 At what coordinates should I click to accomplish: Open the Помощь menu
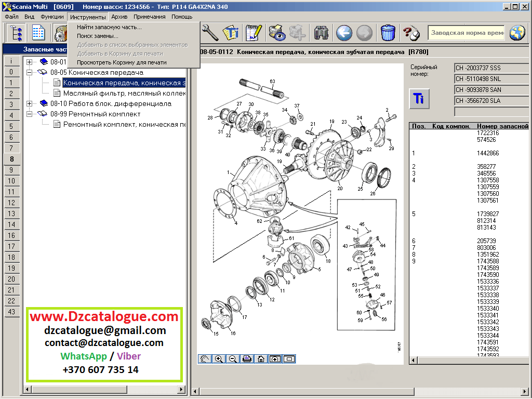click(x=182, y=17)
